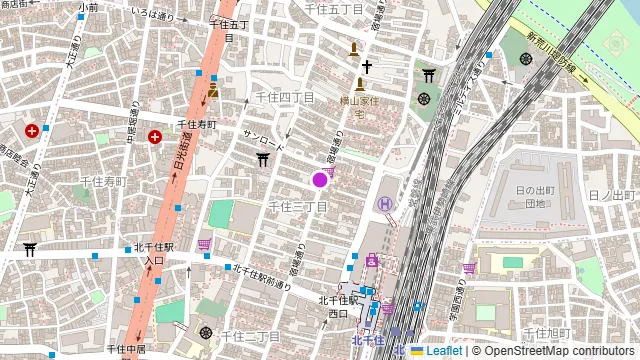Click the いろは通り street label

[153, 14]
